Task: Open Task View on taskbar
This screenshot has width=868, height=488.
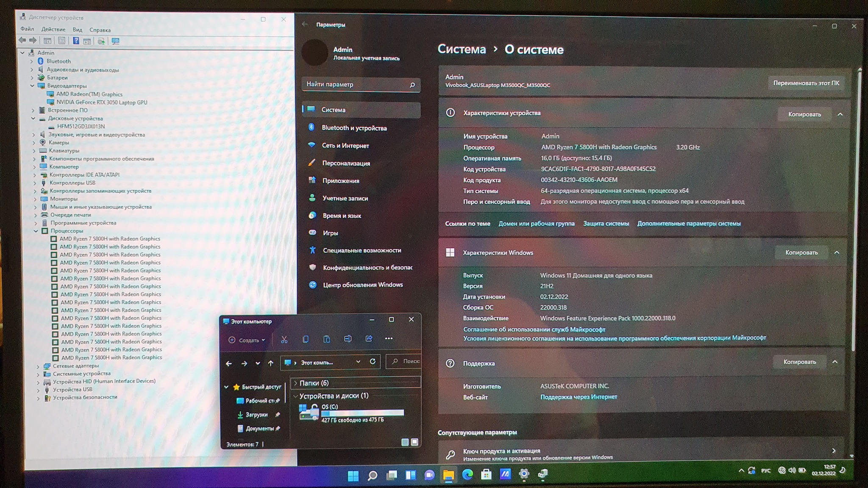Action: pyautogui.click(x=391, y=475)
